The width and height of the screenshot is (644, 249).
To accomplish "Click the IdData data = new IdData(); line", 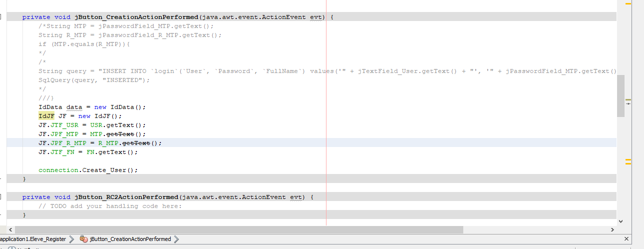I will click(92, 107).
